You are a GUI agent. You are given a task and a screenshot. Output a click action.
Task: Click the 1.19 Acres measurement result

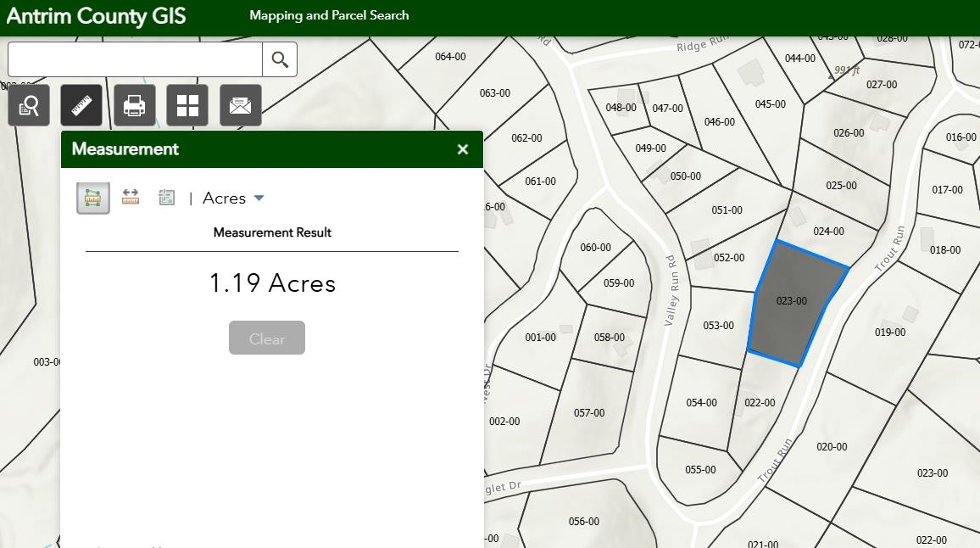click(x=272, y=283)
